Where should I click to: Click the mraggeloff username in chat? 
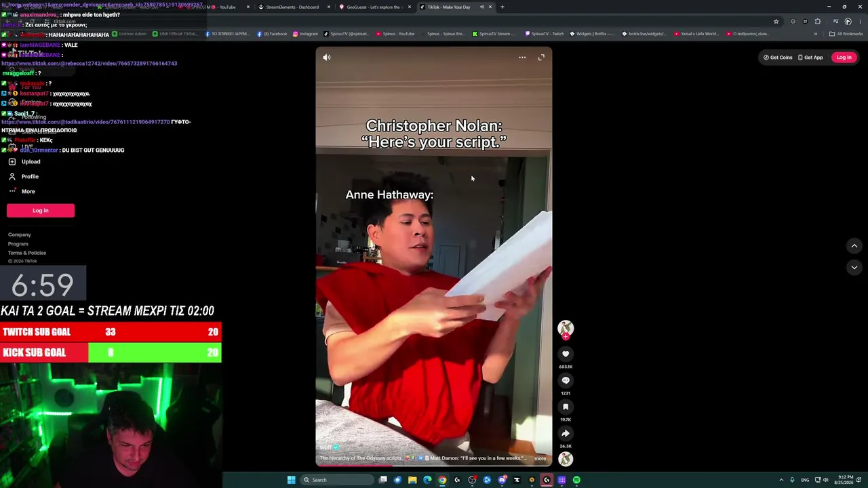click(x=18, y=73)
